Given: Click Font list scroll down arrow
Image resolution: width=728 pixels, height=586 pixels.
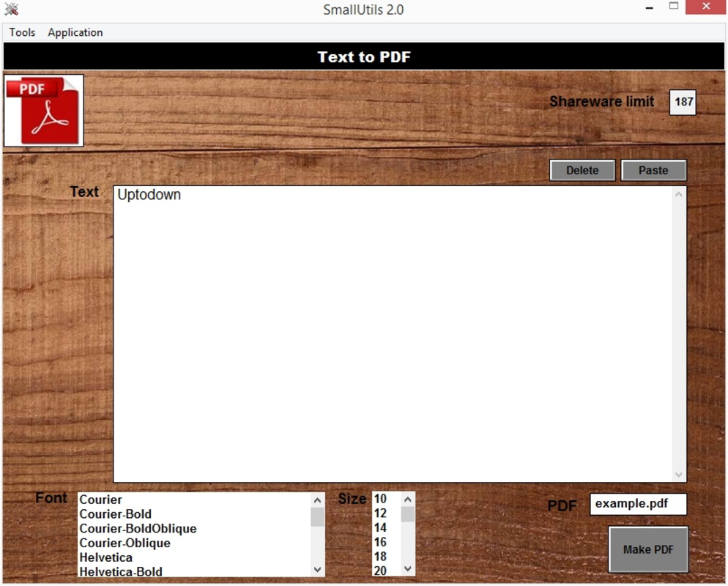Looking at the screenshot, I should pos(318,569).
